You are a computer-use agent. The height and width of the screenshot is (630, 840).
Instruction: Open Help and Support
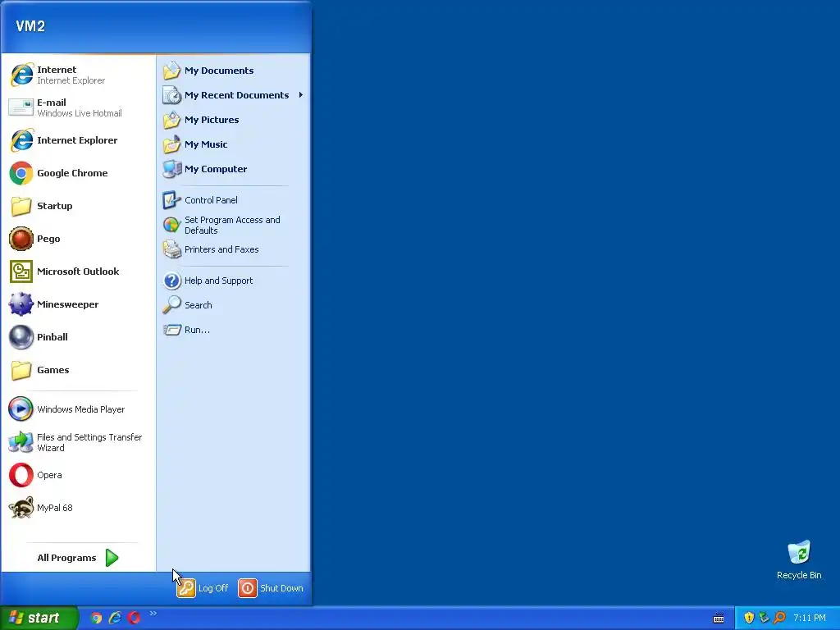pyautogui.click(x=234, y=281)
